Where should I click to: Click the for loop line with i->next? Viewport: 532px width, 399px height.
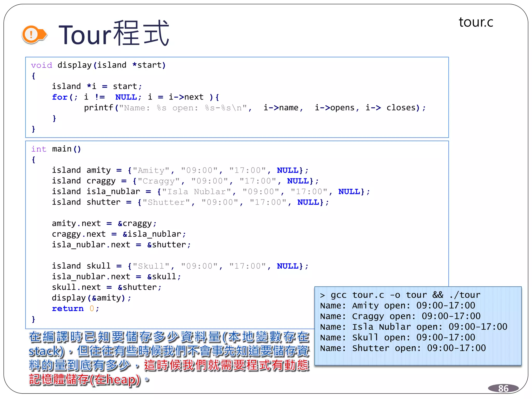[x=136, y=97]
